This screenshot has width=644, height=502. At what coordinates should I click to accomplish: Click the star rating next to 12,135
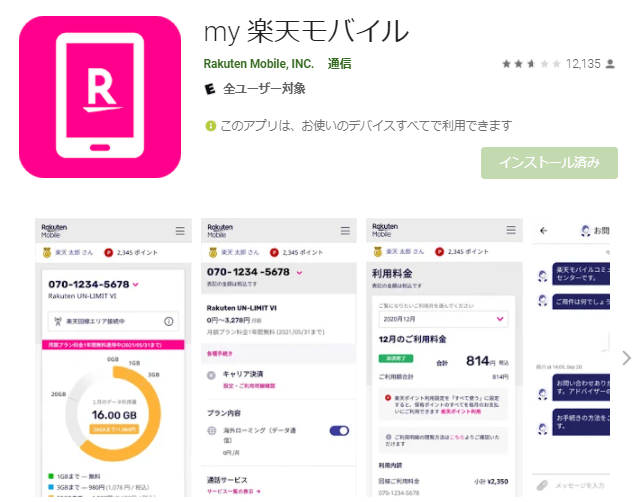pos(531,64)
